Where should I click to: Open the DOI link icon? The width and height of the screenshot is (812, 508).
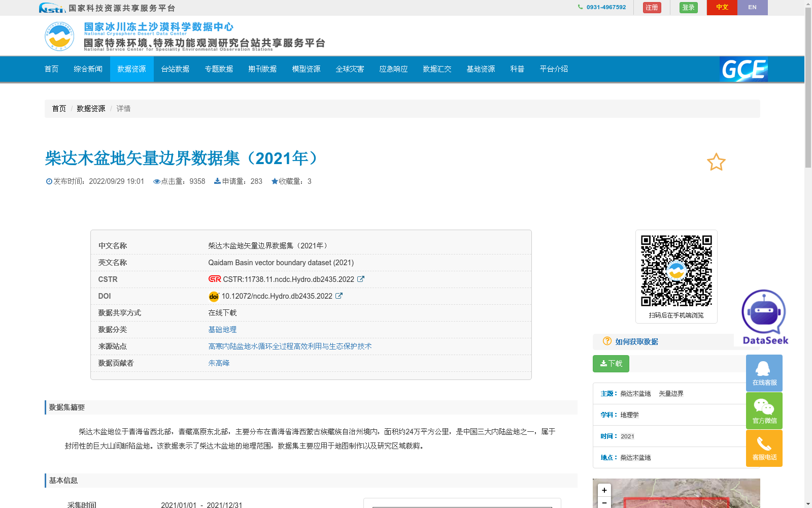[339, 296]
